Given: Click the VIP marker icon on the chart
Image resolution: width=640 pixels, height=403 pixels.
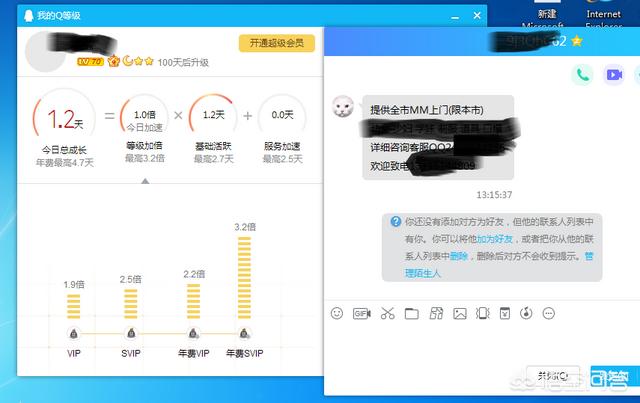Looking at the screenshot, I should click(73, 334).
